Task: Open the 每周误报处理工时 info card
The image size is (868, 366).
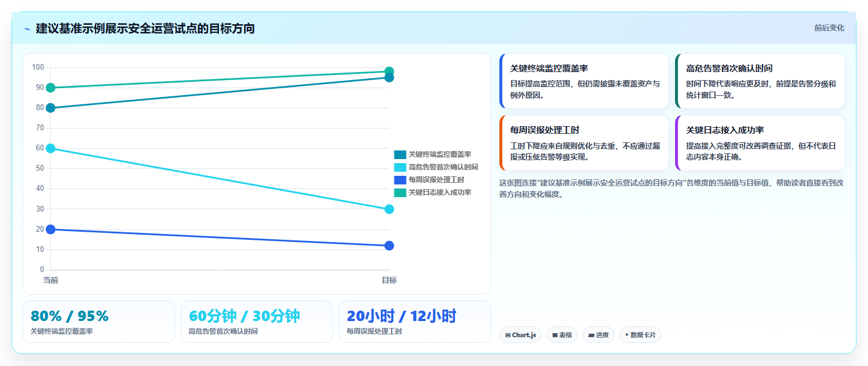Action: tap(584, 143)
